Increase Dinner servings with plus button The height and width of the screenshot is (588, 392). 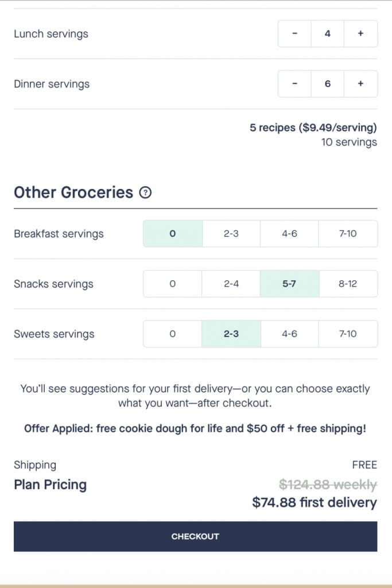pyautogui.click(x=360, y=84)
